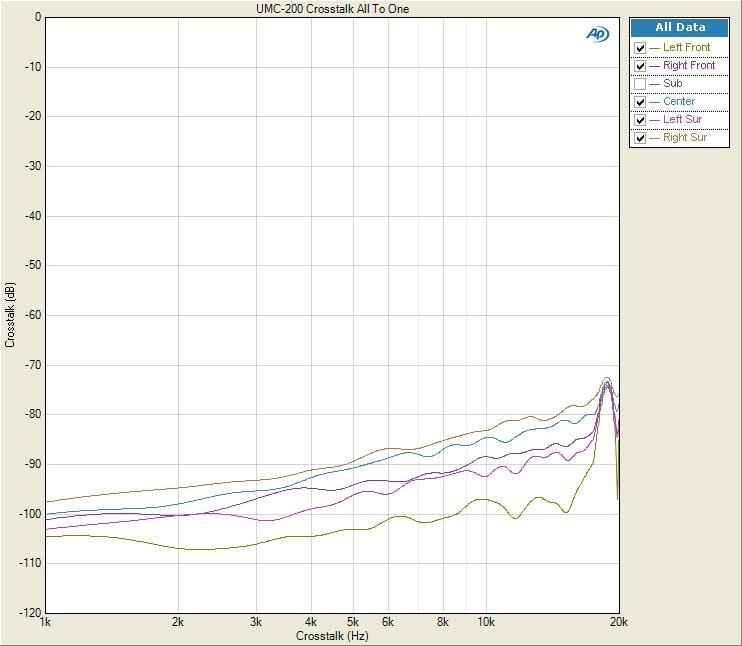Uncheck the Right Front trace checkbox
742x646 pixels.
tap(640, 66)
